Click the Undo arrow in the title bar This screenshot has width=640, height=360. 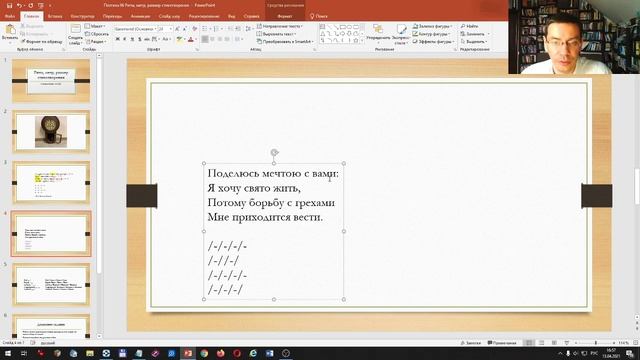[x=20, y=6]
